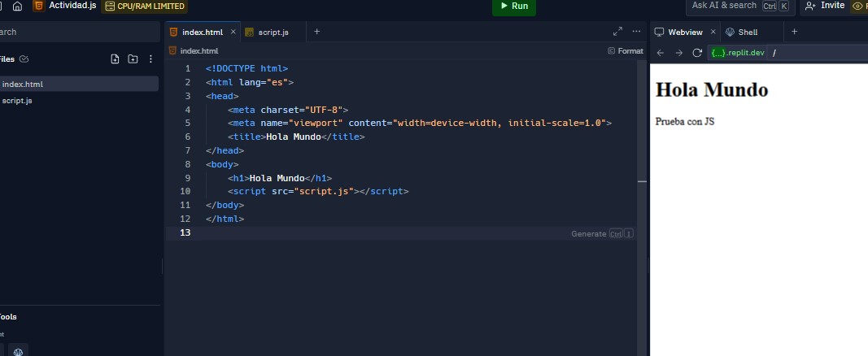The image size is (868, 356).
Task: Open the Replit home icon
Action: pos(18,6)
